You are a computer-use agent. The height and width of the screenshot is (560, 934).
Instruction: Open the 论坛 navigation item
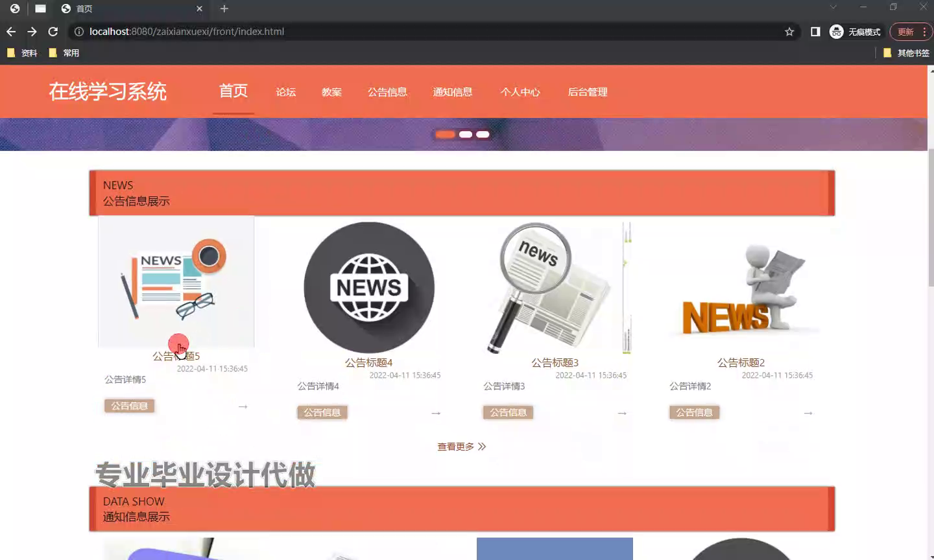[286, 92]
